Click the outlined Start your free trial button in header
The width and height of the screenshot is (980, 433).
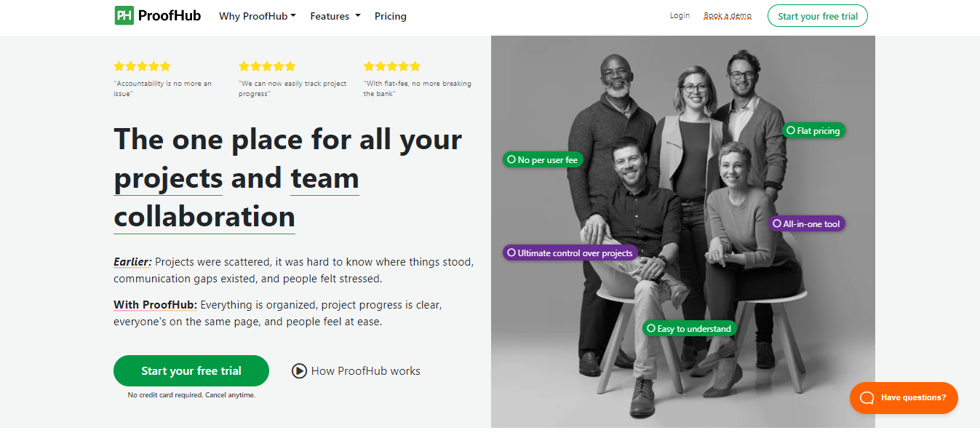click(818, 16)
